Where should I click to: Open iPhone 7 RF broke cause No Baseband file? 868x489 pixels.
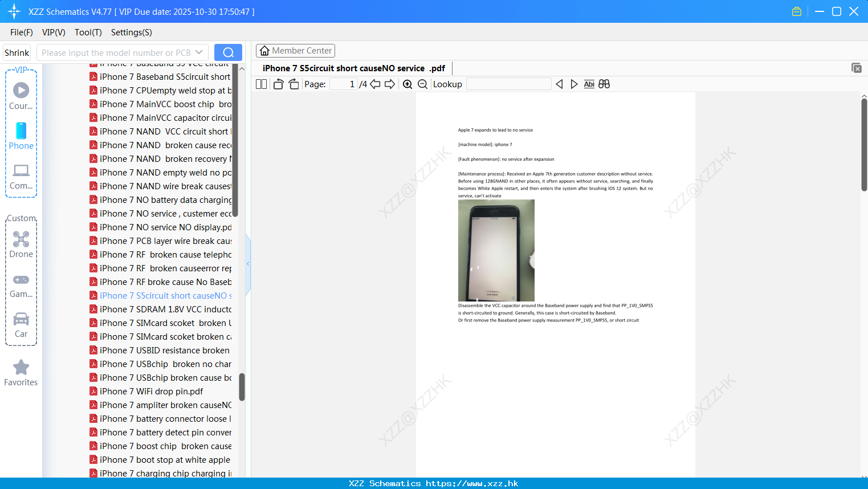[x=161, y=282]
